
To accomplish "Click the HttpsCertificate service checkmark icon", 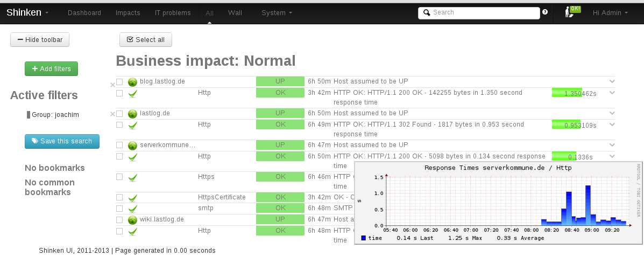I will [x=132, y=198].
